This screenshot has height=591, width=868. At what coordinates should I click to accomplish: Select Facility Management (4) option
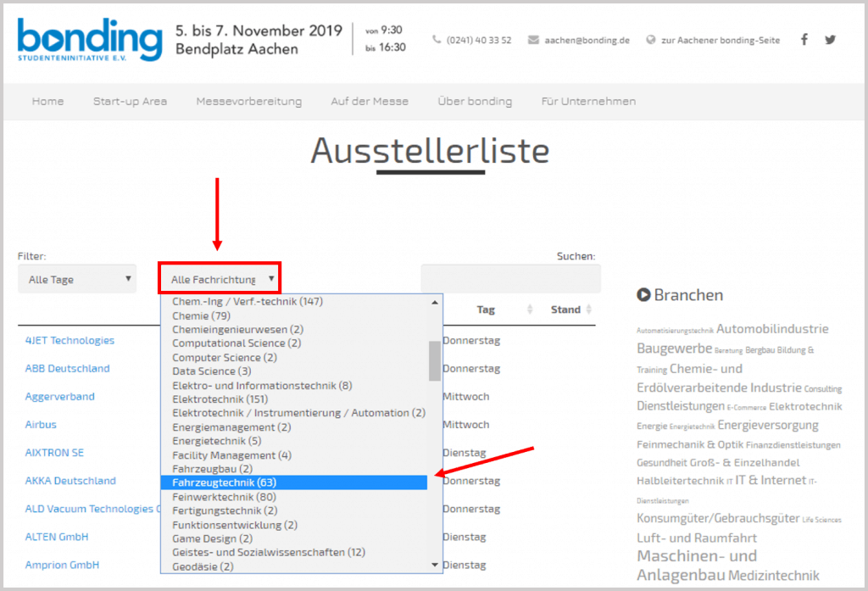(x=231, y=455)
